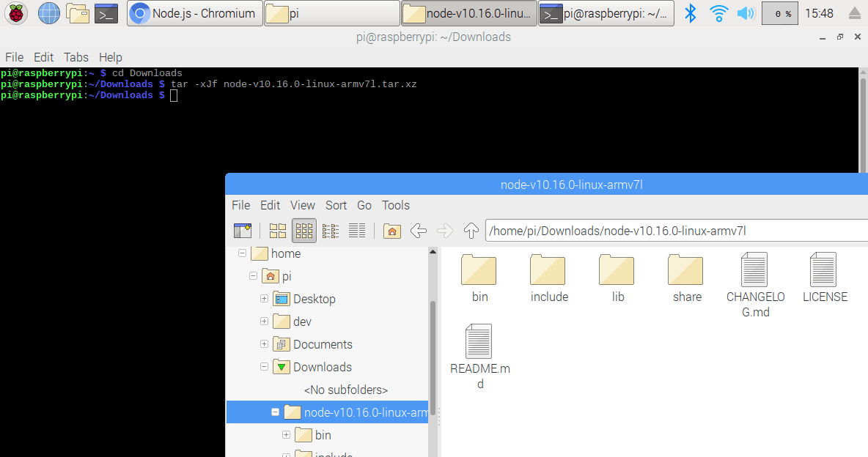868x457 pixels.
Task: Expand the Documents tree node
Action: tap(264, 344)
